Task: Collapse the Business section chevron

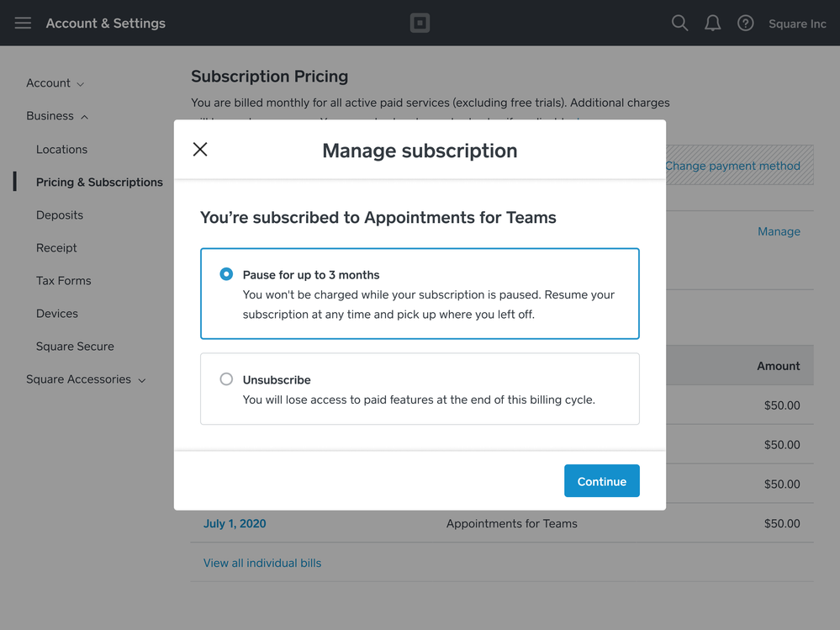Action: [84, 117]
